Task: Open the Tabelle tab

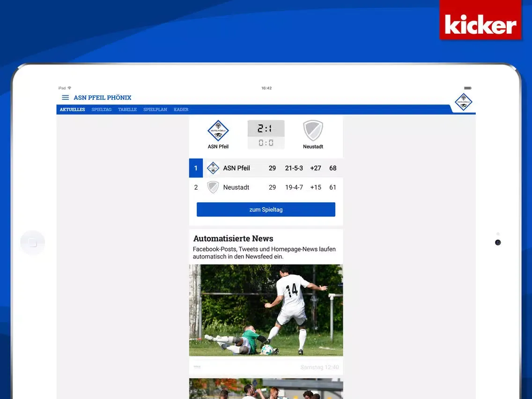Action: pos(127,110)
